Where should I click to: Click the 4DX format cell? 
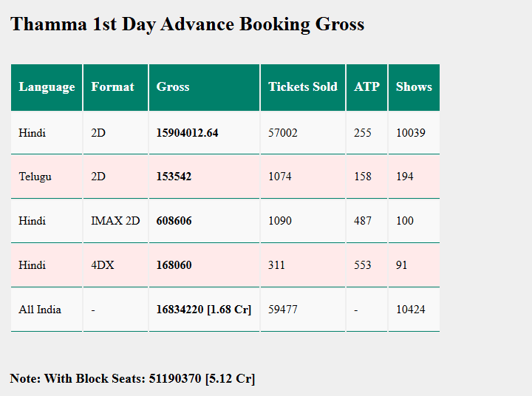pyautogui.click(x=103, y=265)
